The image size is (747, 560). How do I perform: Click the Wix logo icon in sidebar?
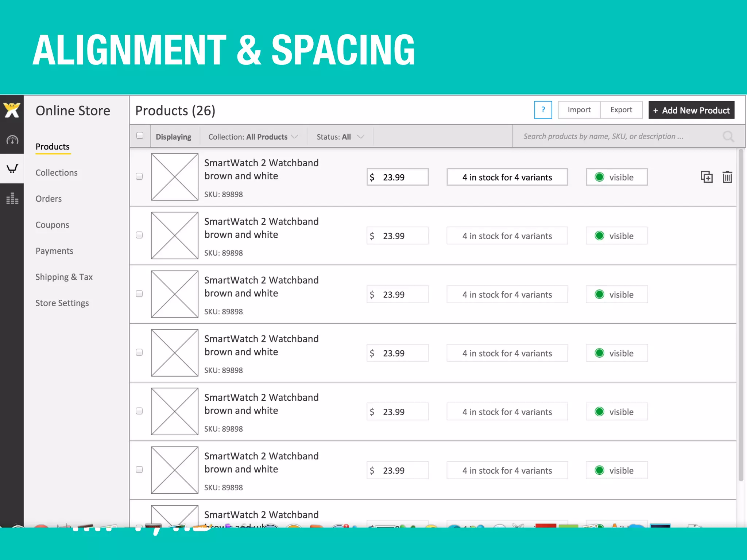12,110
